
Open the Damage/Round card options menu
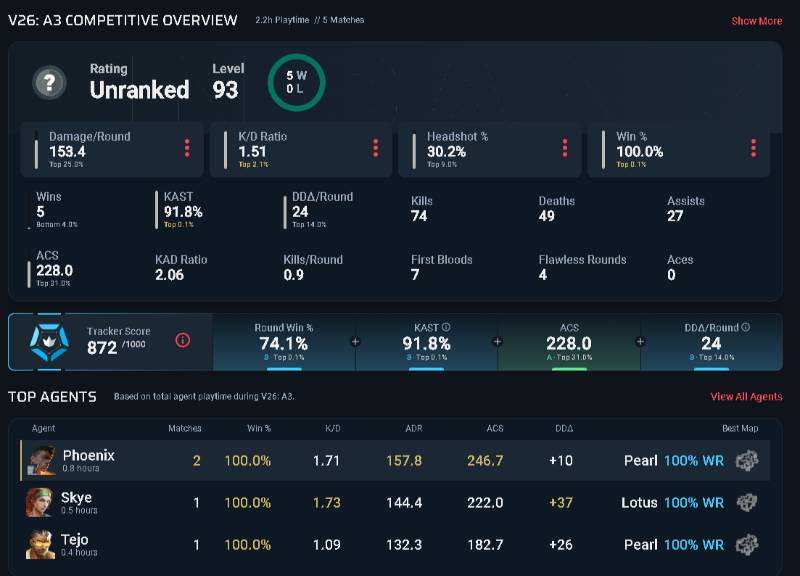(x=187, y=148)
